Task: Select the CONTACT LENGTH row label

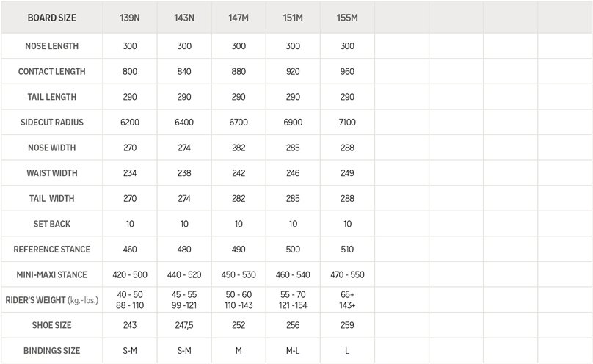Action: pyautogui.click(x=51, y=72)
